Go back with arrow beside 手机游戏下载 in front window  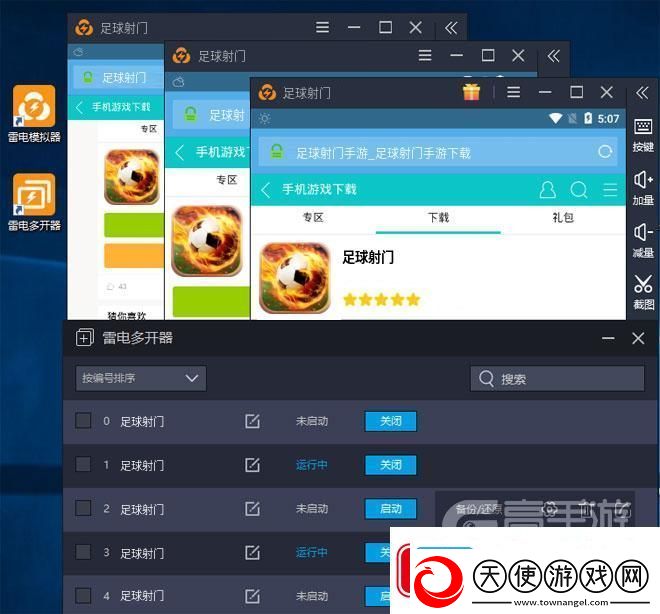[x=266, y=190]
